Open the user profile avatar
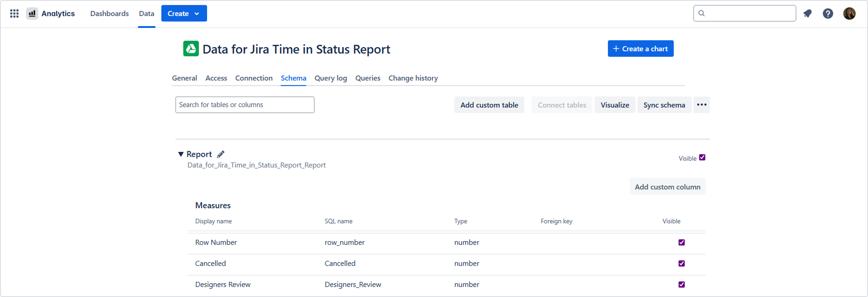Viewport: 868px width, 297px height. [849, 14]
